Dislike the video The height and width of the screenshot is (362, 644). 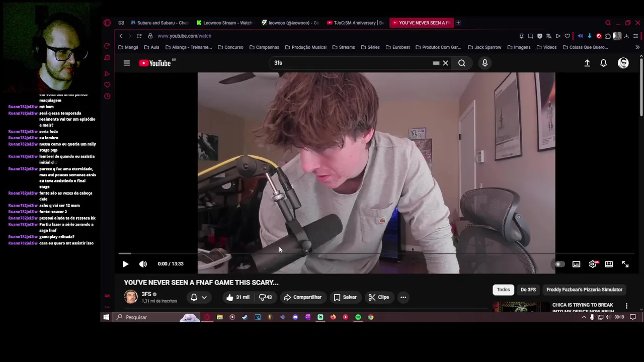pyautogui.click(x=265, y=297)
